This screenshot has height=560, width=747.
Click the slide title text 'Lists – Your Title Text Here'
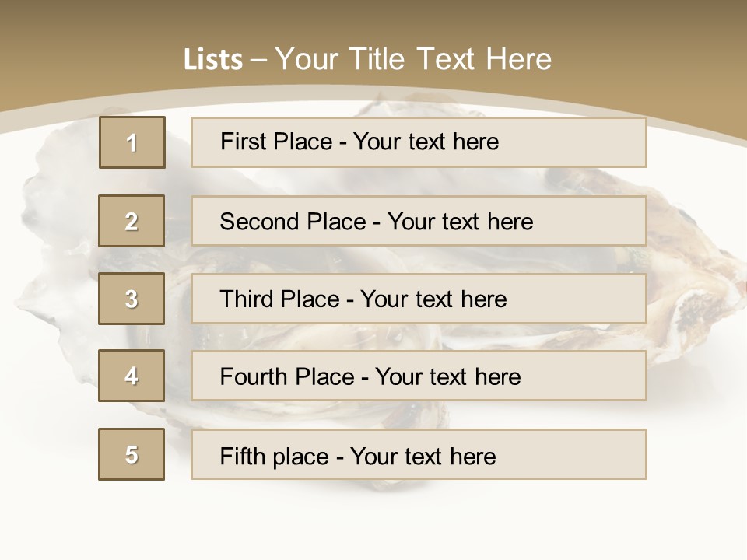click(367, 59)
